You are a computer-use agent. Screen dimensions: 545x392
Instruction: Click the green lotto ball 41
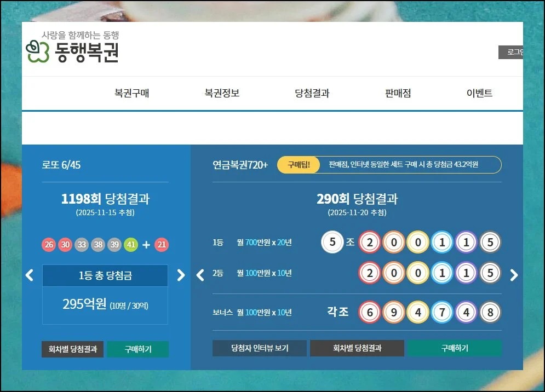click(x=131, y=245)
